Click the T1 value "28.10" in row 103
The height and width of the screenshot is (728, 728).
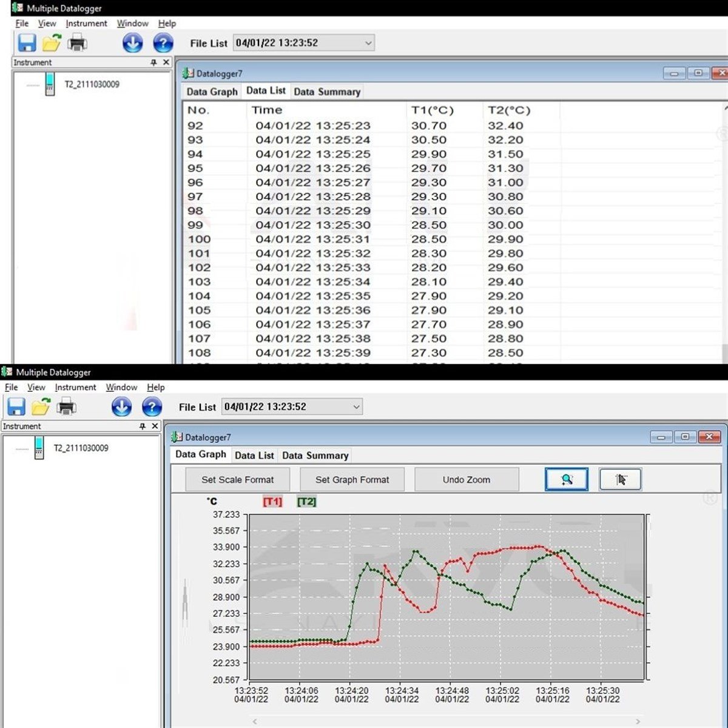point(429,282)
